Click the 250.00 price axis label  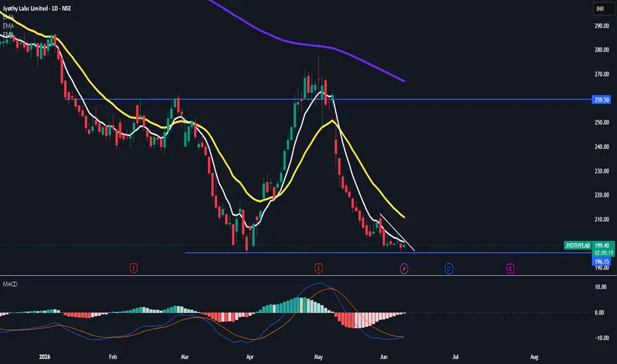click(602, 123)
